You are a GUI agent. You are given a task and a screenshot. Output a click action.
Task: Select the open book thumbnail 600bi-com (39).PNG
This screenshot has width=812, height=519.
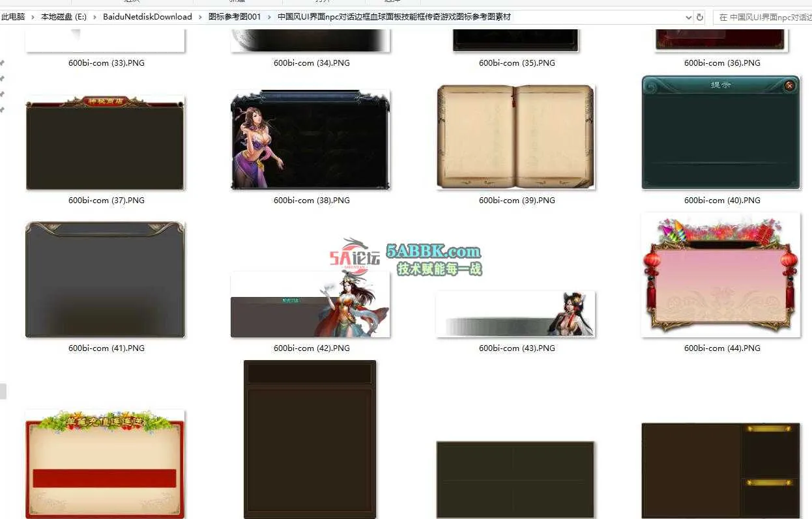515,137
